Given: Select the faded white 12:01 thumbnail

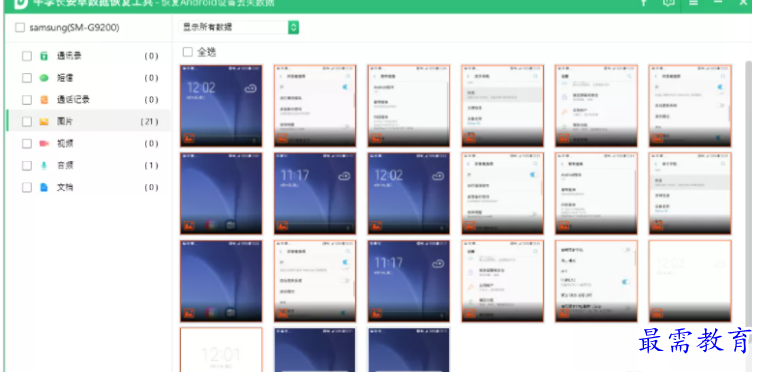Looking at the screenshot, I should pos(221,350).
